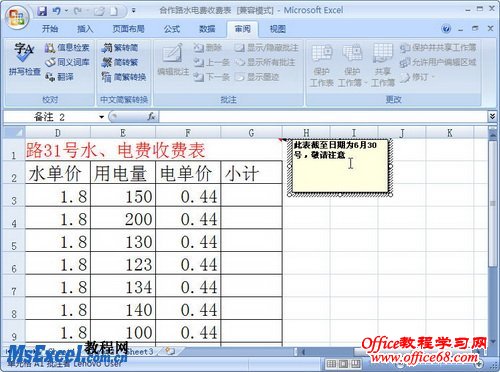Click the vertical scrollbar thumb
Screen dimensions: 500x372
pyautogui.click(x=493, y=203)
